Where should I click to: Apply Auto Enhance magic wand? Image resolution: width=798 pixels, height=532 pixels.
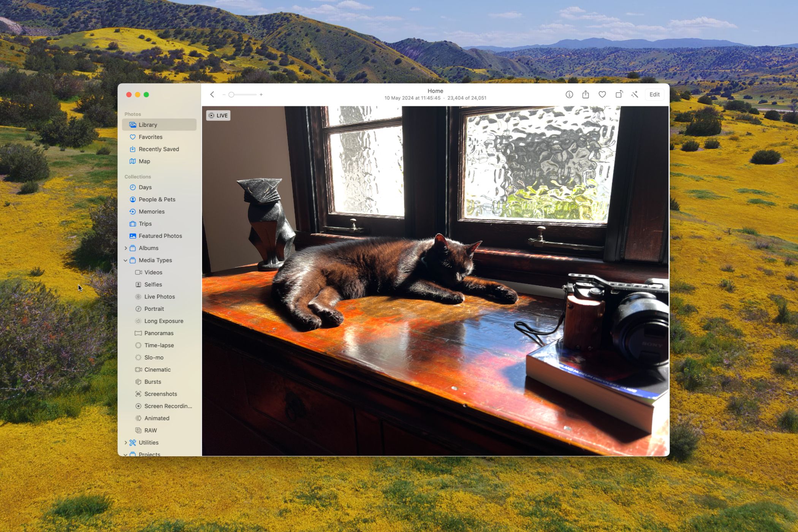click(635, 95)
